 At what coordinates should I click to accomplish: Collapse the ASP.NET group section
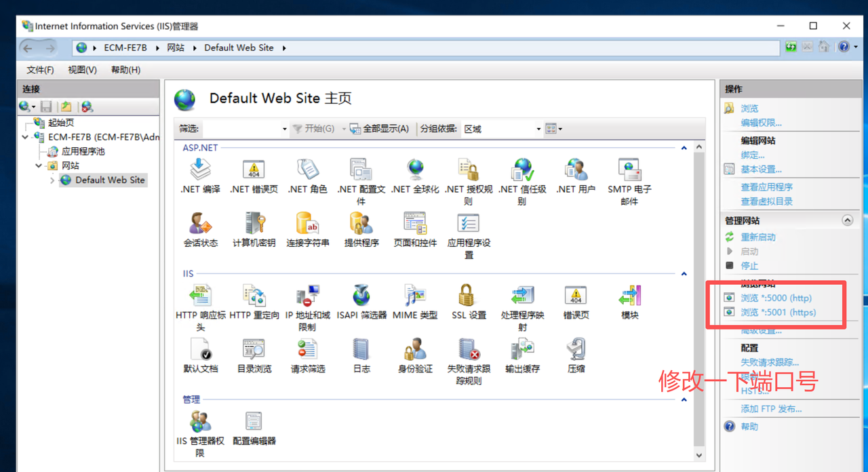pyautogui.click(x=684, y=148)
